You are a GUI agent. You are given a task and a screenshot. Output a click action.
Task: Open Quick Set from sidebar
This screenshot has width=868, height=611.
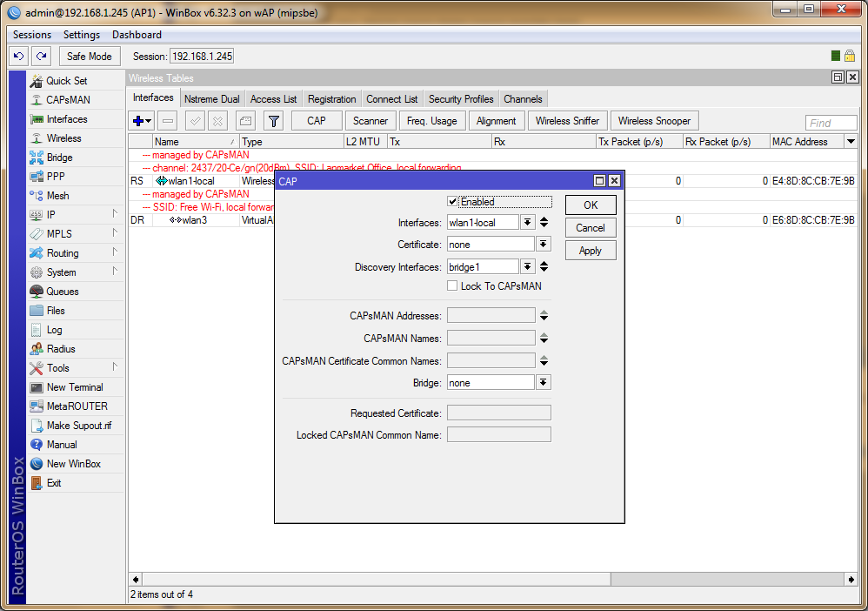(x=66, y=81)
